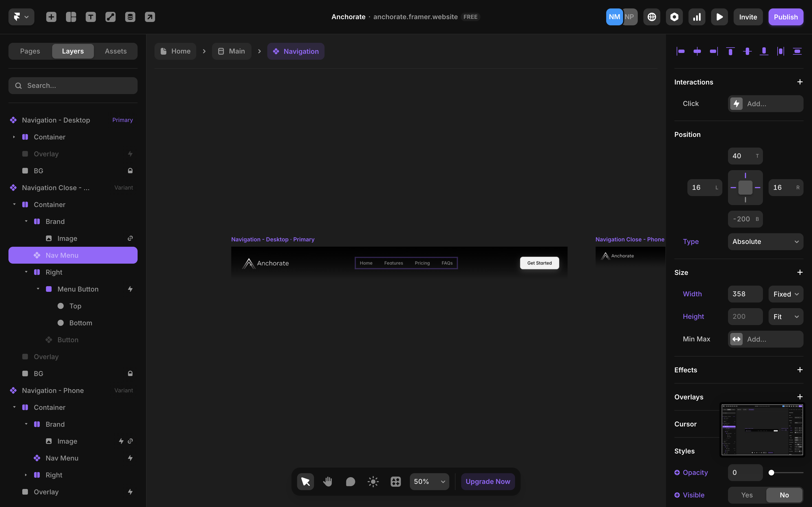Open the Width Fixed sizing dropdown
This screenshot has width=812, height=507.
pyautogui.click(x=785, y=294)
